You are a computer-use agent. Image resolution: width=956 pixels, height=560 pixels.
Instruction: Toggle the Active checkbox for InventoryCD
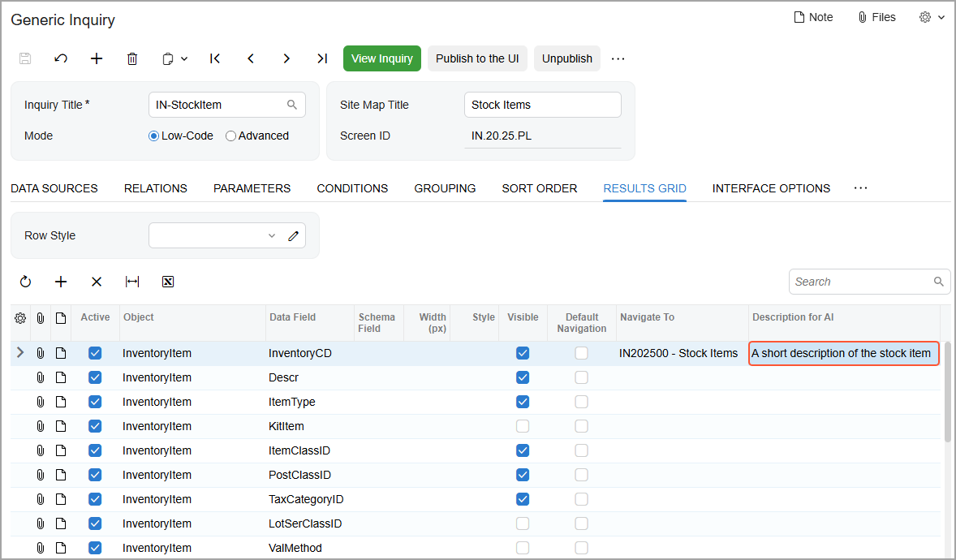click(95, 353)
